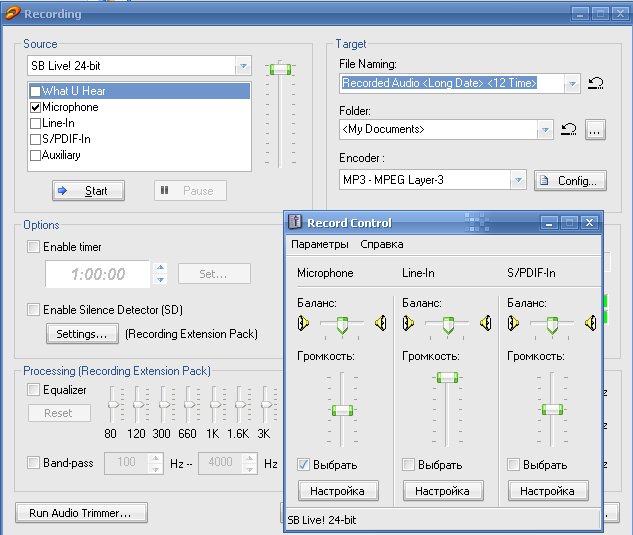This screenshot has width=633, height=535.
Task: Click left speaker icon in Line-In balance
Action: [x=409, y=323]
